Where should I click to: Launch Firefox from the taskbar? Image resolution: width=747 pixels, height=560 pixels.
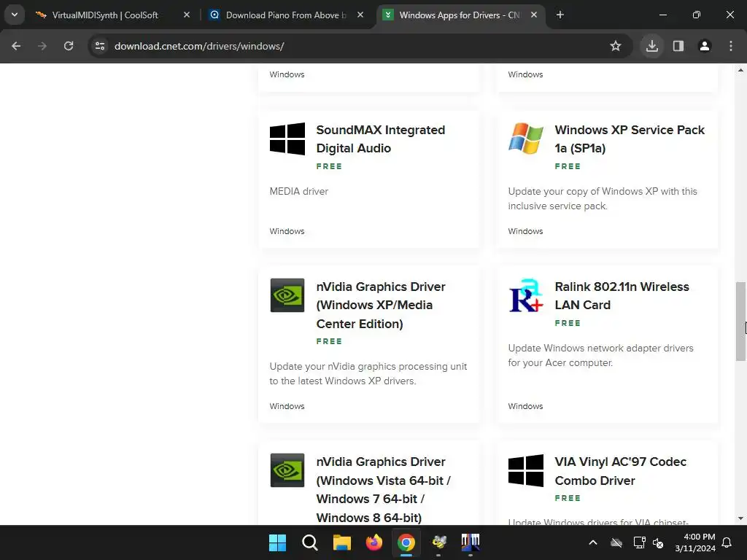pos(374,542)
